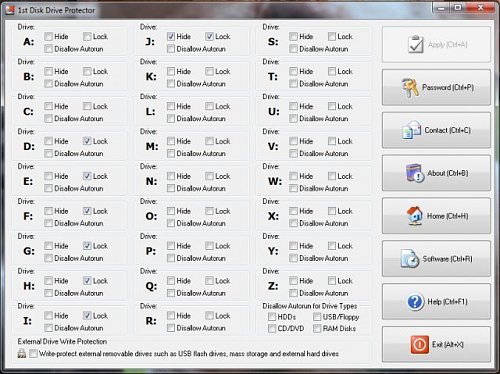Click the envelope icon on Contact button
Screen dimensions: 500x374
tap(411, 130)
